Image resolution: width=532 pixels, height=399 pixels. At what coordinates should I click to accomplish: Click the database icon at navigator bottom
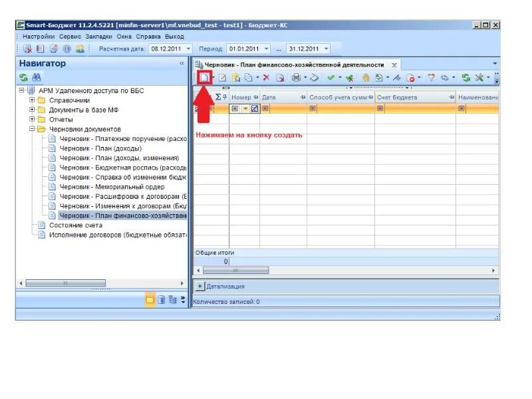pyautogui.click(x=162, y=300)
